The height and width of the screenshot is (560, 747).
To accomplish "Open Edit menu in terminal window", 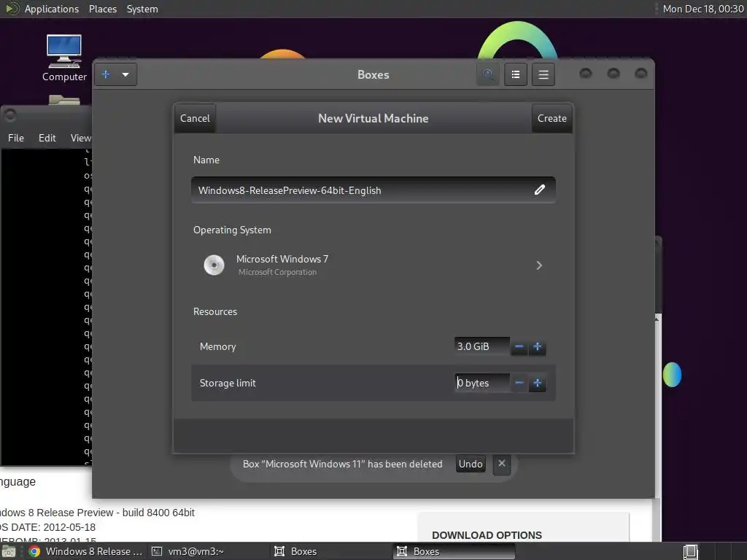I will click(x=47, y=138).
